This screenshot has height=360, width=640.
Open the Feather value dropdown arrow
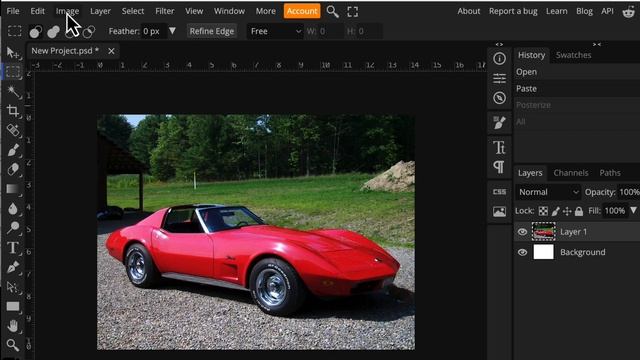172,31
